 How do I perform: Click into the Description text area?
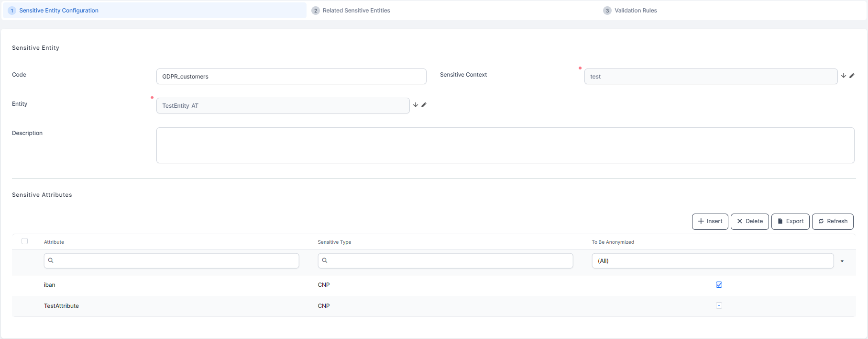(x=505, y=145)
